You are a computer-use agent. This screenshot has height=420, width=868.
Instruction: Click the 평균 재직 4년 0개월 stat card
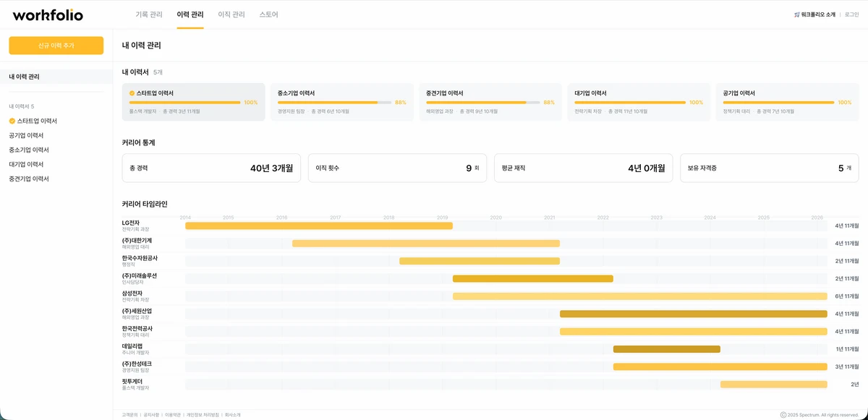tap(583, 168)
